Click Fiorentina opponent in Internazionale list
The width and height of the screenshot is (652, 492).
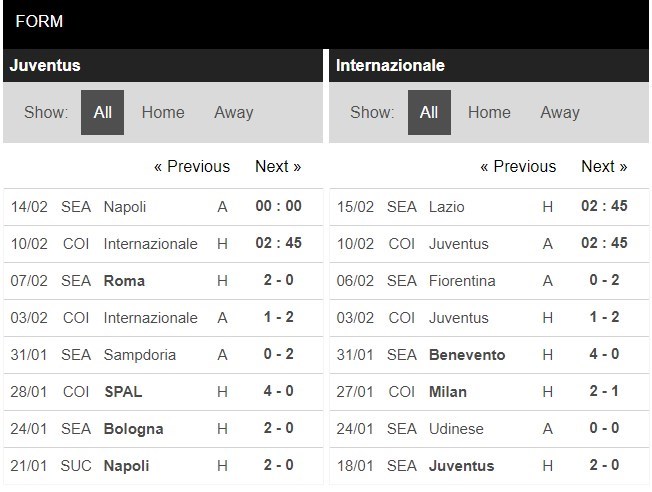[462, 281]
